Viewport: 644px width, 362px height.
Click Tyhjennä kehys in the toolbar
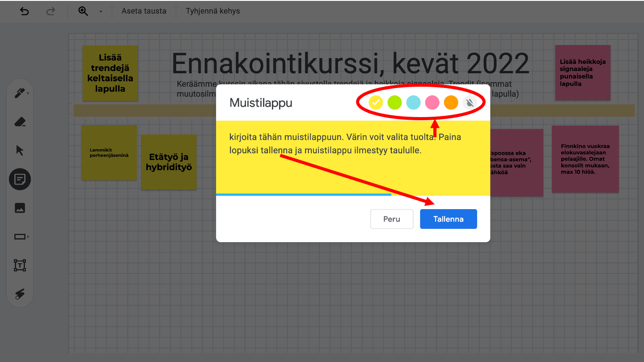(x=213, y=11)
